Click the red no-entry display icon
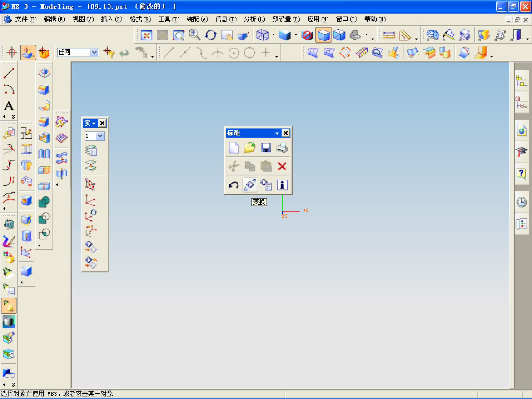 [307, 35]
